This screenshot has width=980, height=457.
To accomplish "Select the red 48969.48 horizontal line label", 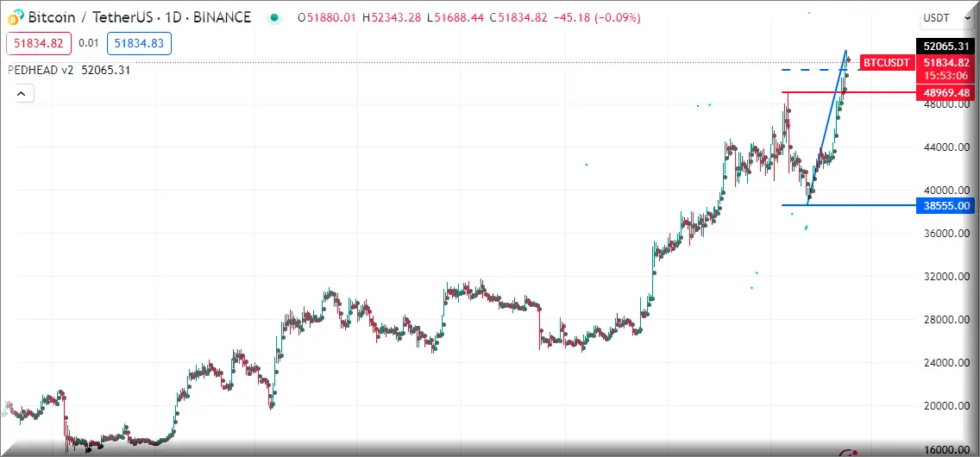I will [945, 92].
